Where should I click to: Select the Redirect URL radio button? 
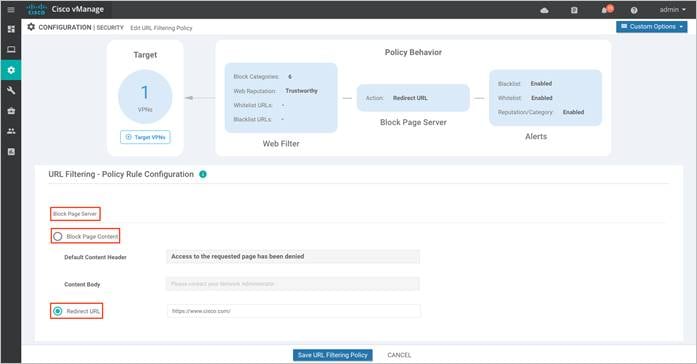pos(57,311)
